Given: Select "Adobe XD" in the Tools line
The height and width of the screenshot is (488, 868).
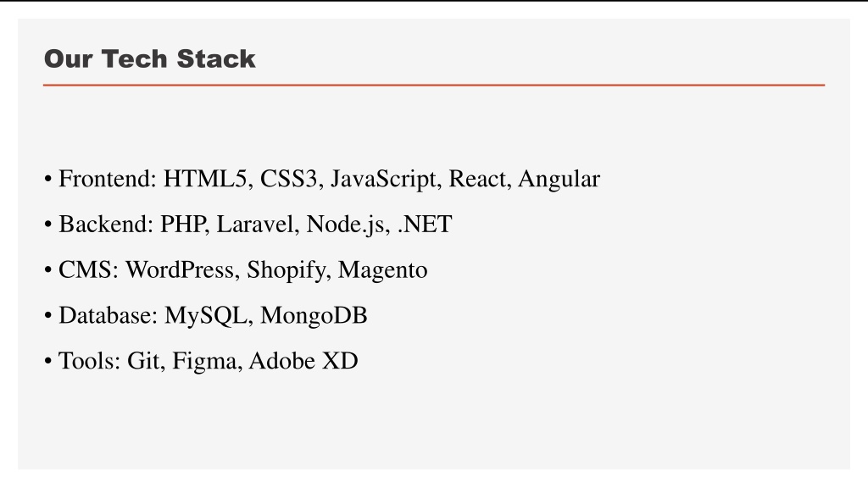Looking at the screenshot, I should (303, 361).
